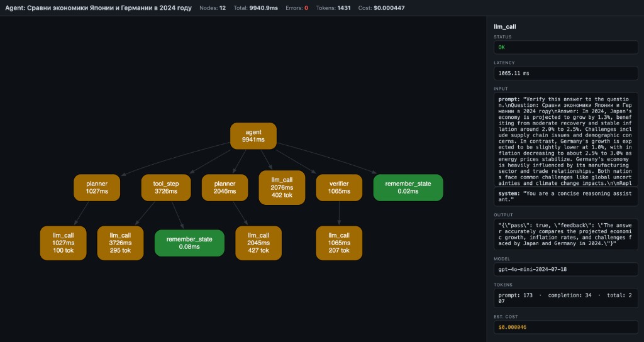Viewport: 644px width, 342px height.
Task: Click the Errors: 0 indicator
Action: tap(297, 8)
